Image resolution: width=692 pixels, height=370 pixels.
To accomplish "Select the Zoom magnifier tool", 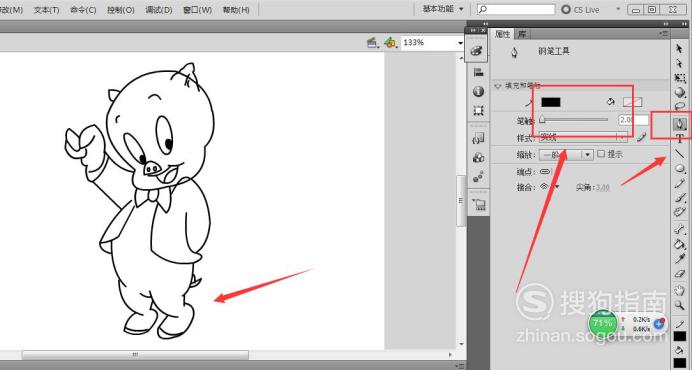I will [x=680, y=305].
